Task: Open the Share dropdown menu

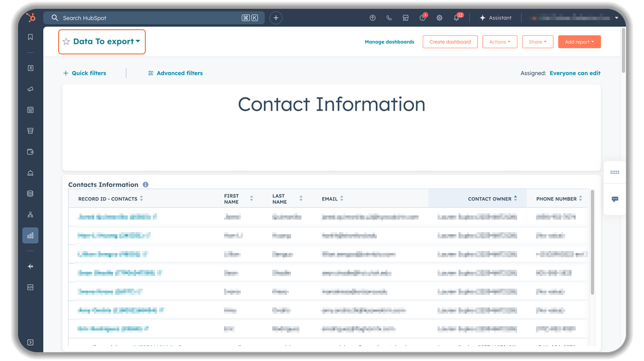Action: (x=537, y=42)
